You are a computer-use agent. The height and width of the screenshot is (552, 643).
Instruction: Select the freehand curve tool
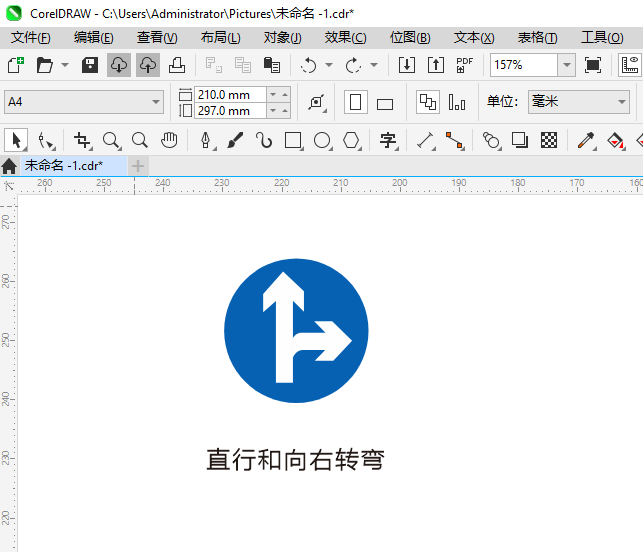(264, 140)
